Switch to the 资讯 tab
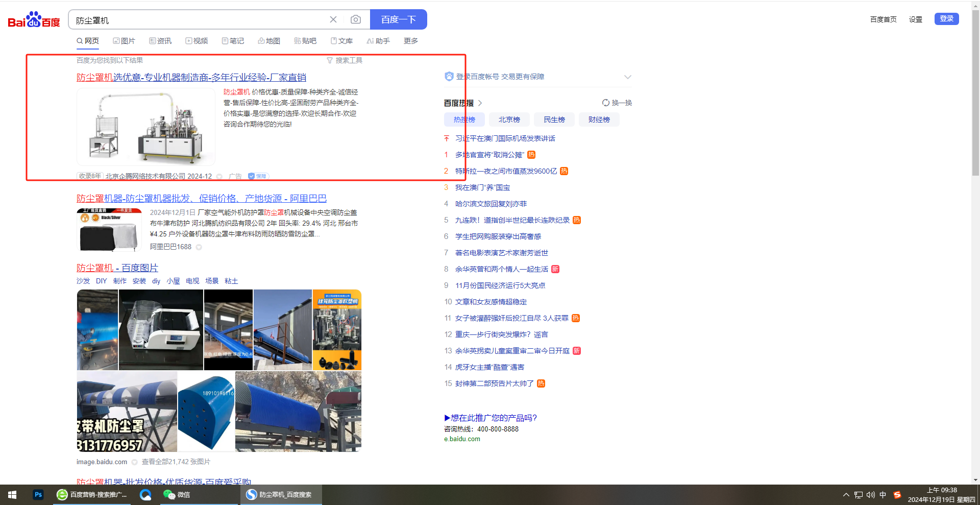The height and width of the screenshot is (505, 980). (x=160, y=41)
